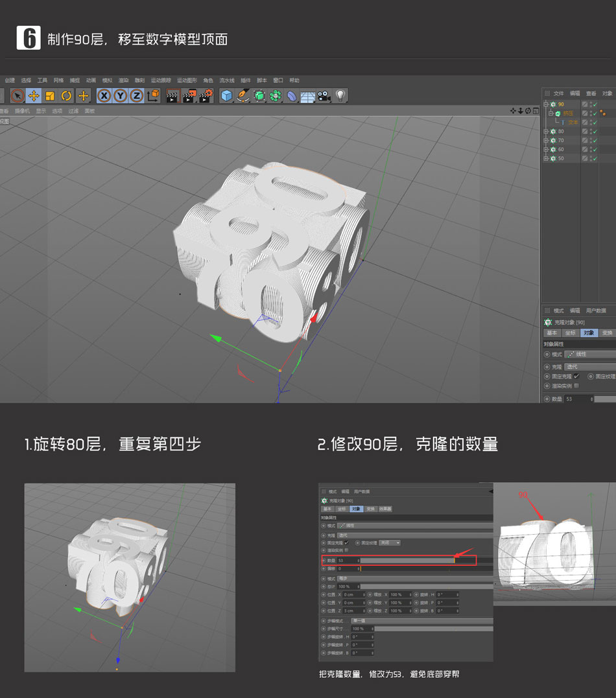Viewport: 616px width, 698px height.
Task: Click the Camera object icon
Action: [x=324, y=96]
